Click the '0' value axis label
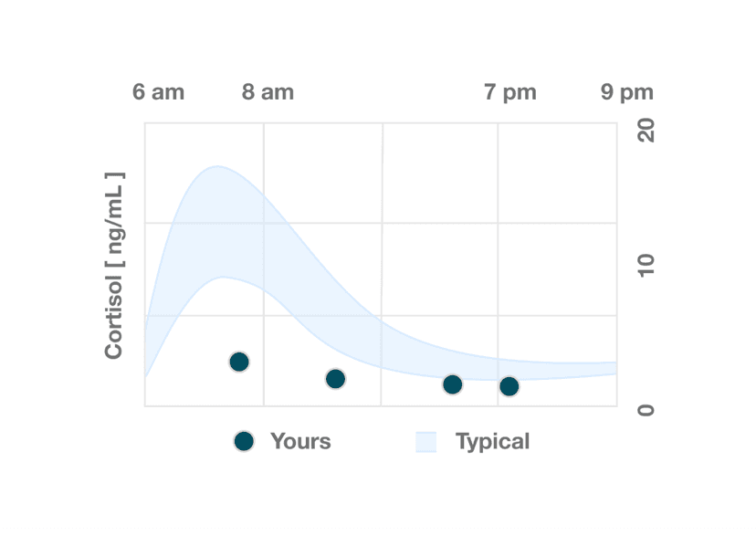Image resolution: width=756 pixels, height=536 pixels. point(646,410)
